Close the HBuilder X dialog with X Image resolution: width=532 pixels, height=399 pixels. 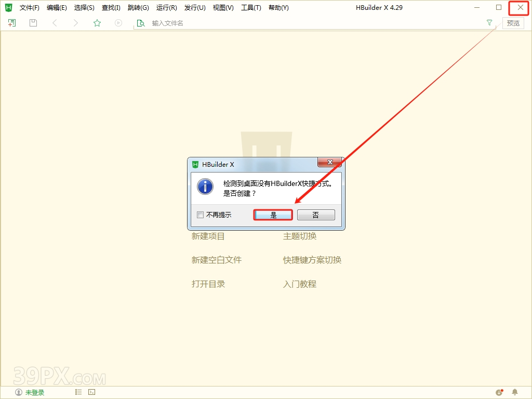[329, 162]
